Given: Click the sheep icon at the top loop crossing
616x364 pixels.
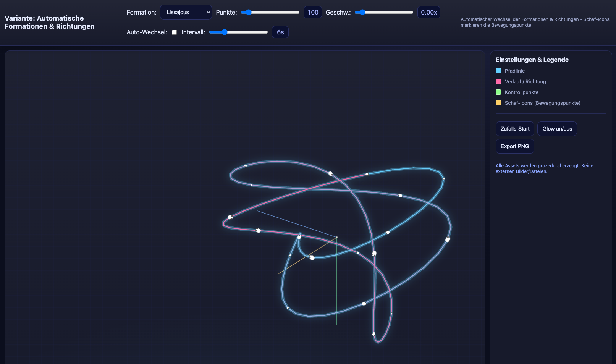Looking at the screenshot, I should coord(330,173).
